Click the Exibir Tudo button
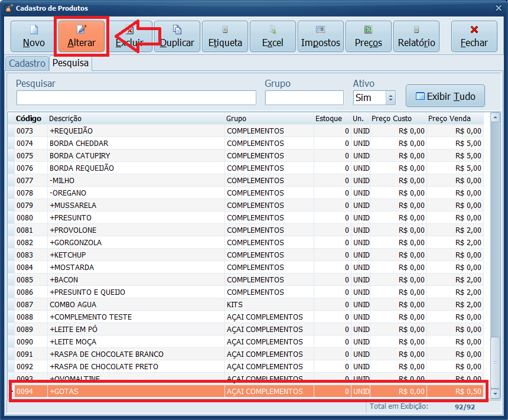 (445, 96)
